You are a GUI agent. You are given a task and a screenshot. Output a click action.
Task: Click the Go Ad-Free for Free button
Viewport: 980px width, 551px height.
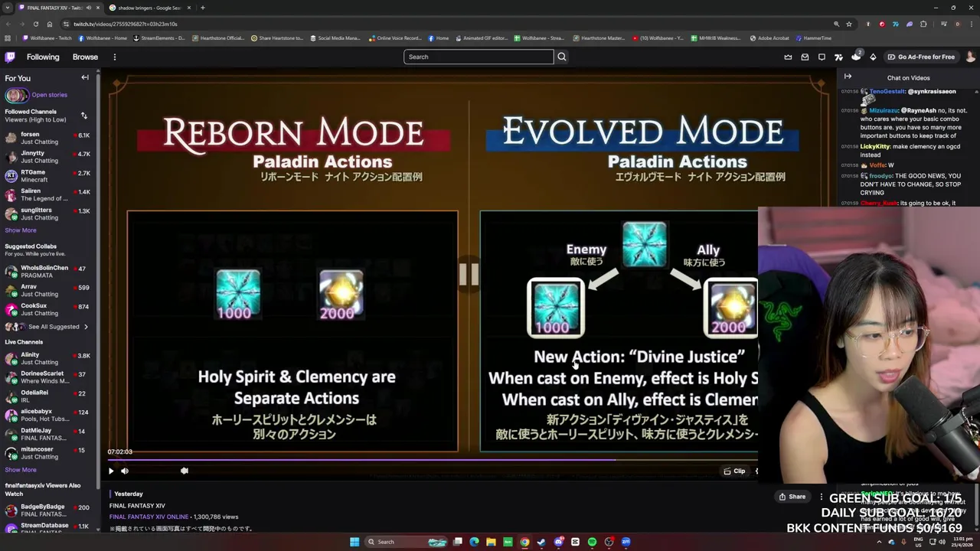[921, 57]
